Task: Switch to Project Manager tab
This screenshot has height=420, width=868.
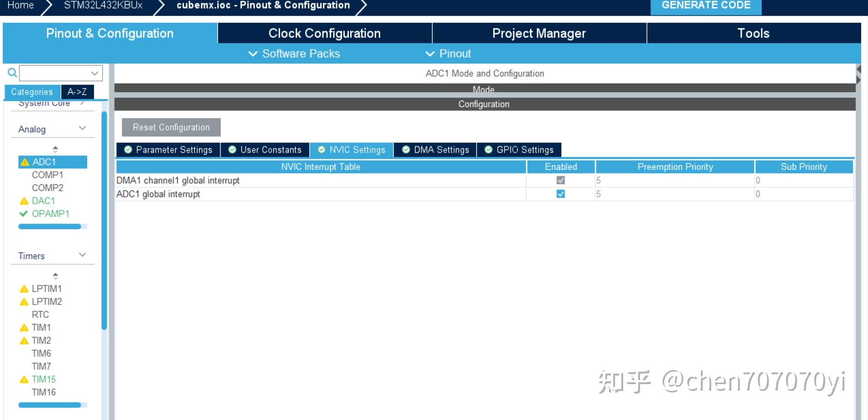Action: click(x=539, y=33)
